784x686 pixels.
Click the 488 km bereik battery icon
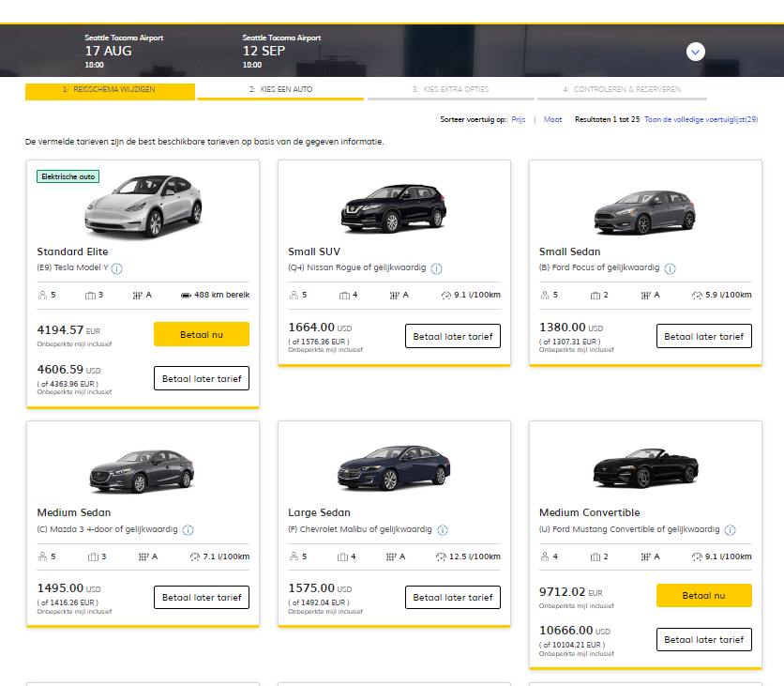tap(186, 295)
